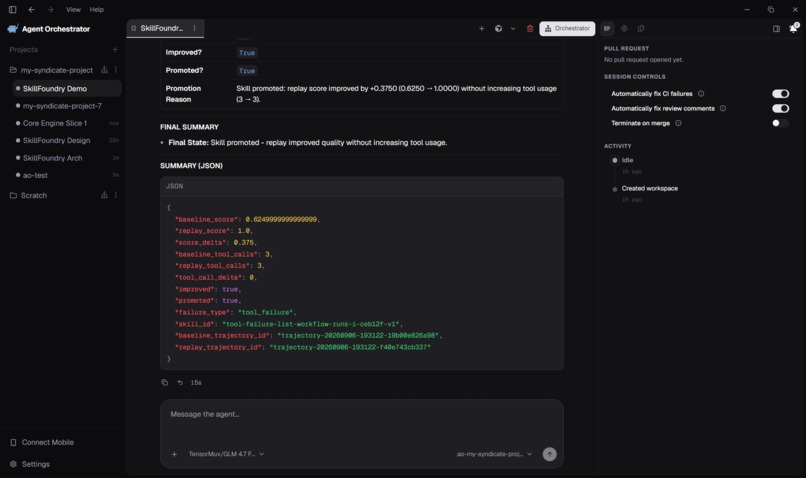Screen dimensions: 806x478
Task: Open the View menu
Action: (x=73, y=9)
